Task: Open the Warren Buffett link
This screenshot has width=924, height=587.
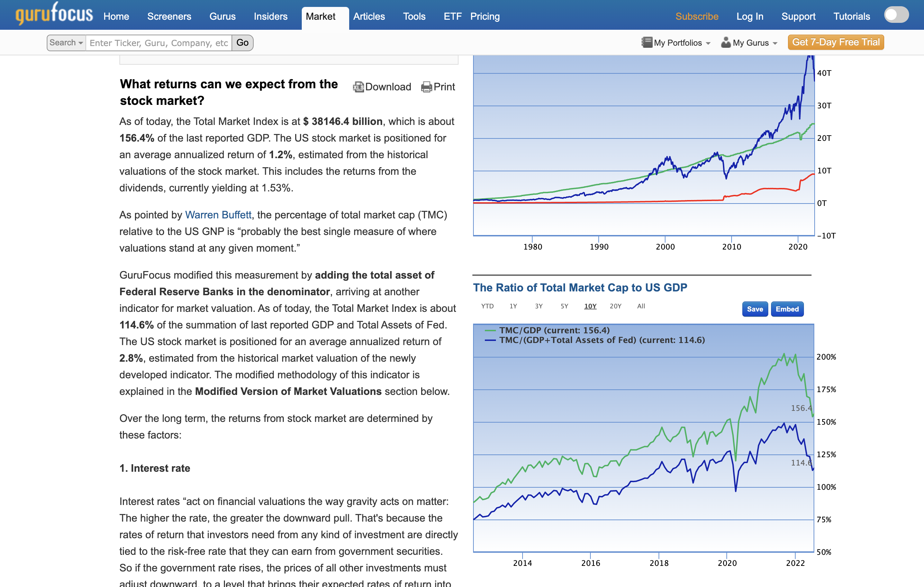Action: [x=218, y=215]
